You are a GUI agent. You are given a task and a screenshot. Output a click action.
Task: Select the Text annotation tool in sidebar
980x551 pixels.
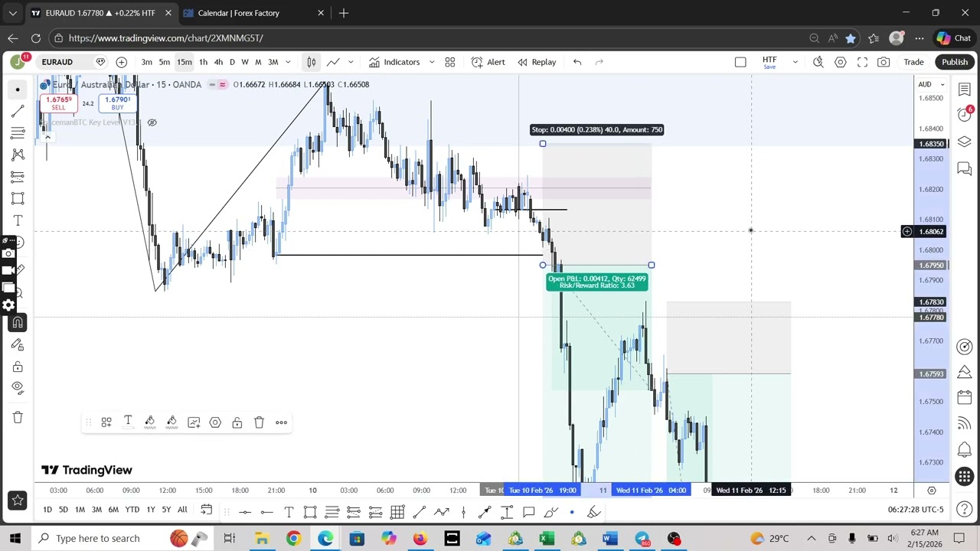17,220
